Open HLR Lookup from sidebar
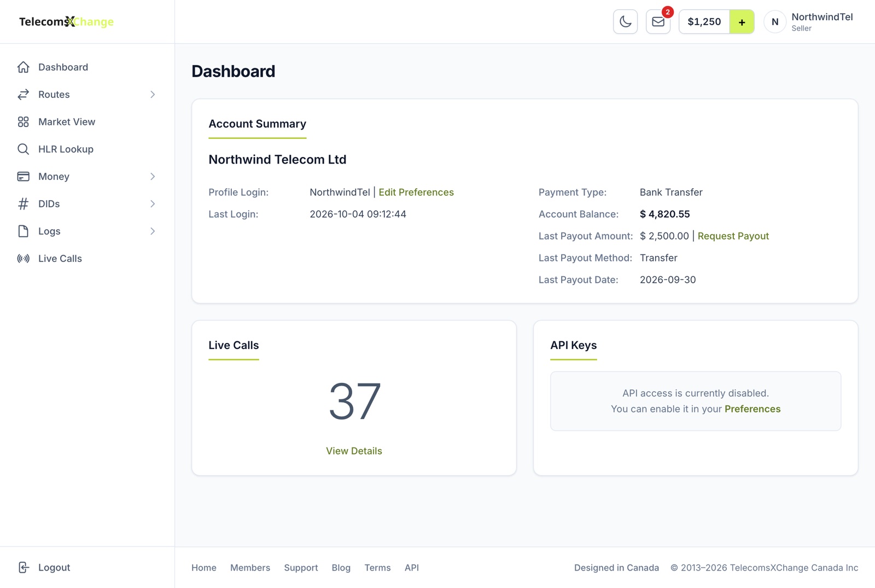 [x=87, y=149]
